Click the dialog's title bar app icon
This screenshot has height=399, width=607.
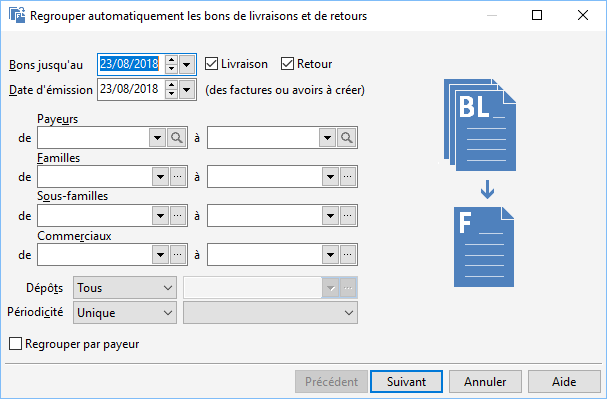[17, 15]
